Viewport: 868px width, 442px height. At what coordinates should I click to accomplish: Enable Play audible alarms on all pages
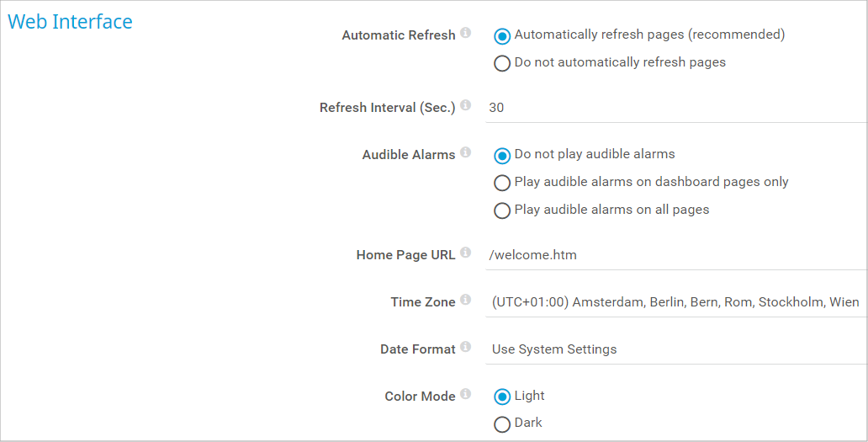tap(502, 210)
